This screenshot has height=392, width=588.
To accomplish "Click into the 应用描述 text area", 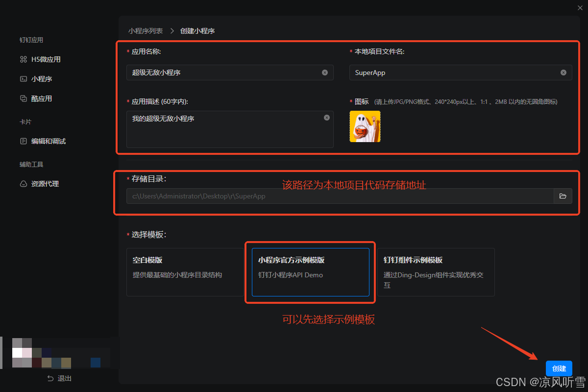I will [230, 129].
